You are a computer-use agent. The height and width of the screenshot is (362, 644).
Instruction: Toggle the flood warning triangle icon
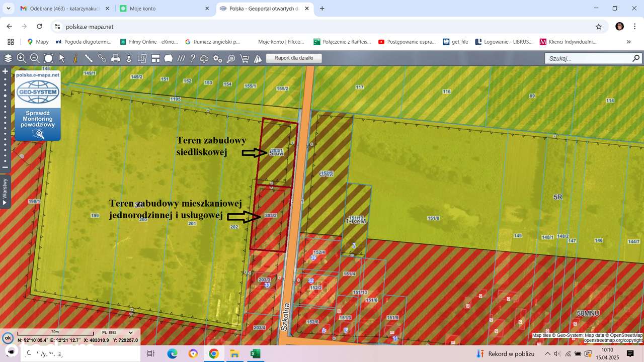257,58
